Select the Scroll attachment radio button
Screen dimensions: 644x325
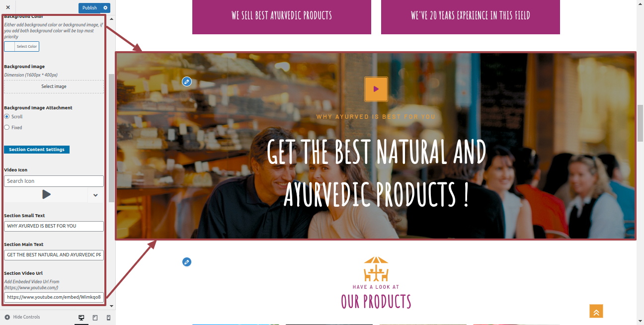[7, 116]
